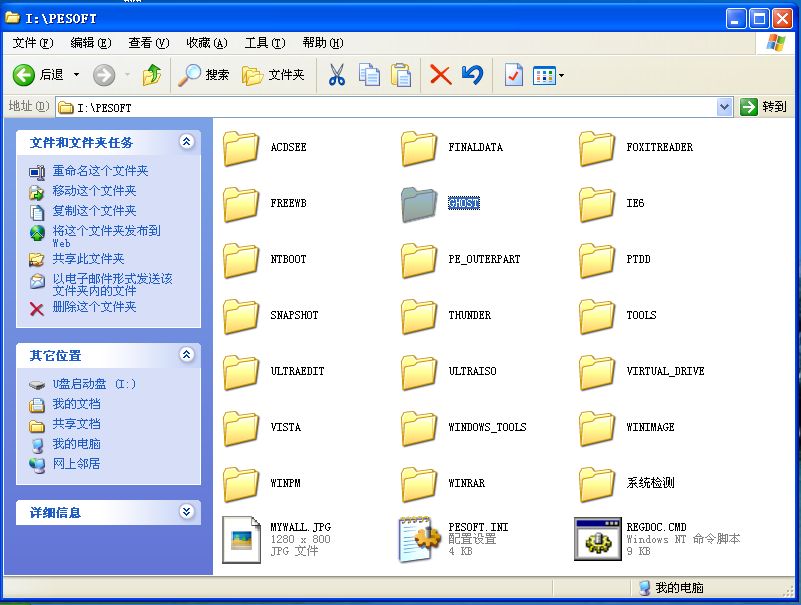Click the Properties toolbar icon

513,75
